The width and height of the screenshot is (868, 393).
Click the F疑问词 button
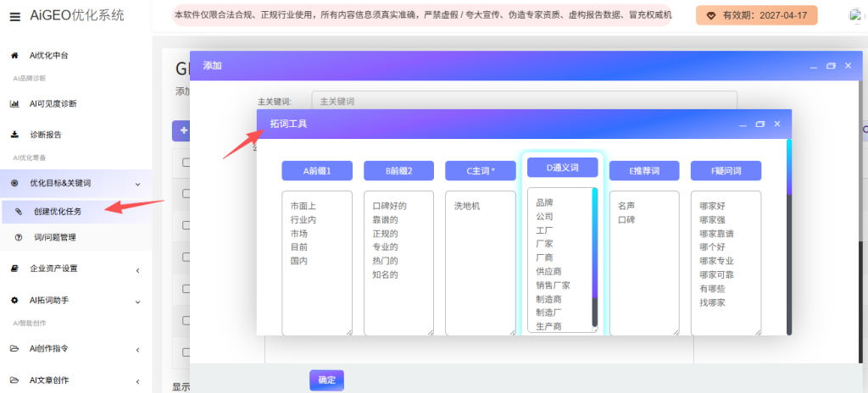(726, 171)
